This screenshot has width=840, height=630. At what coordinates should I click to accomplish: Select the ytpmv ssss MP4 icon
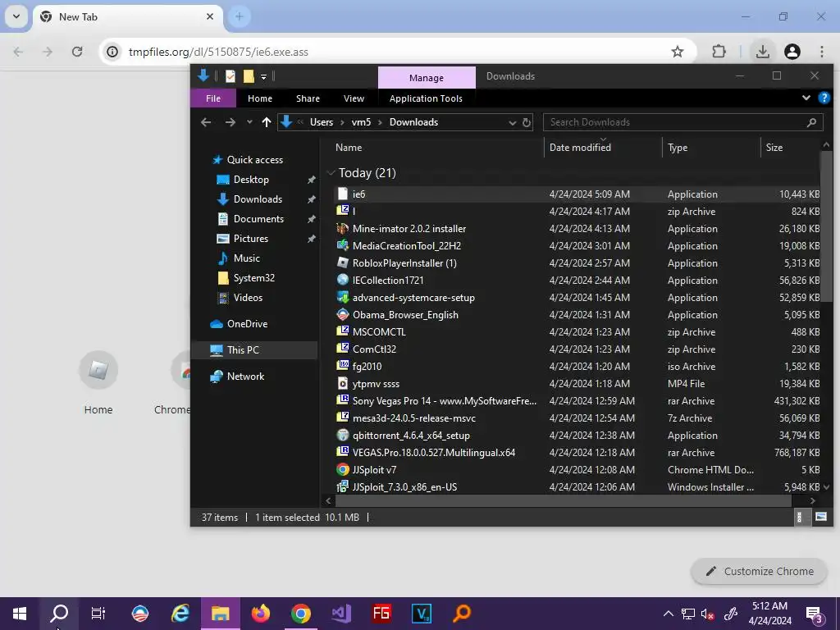point(343,383)
